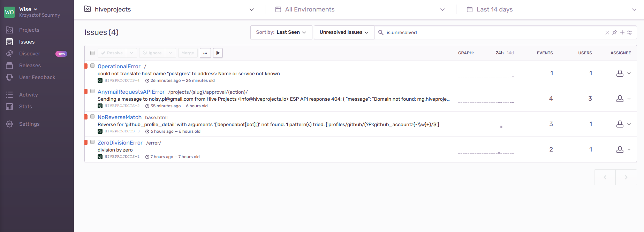
Task: Open Releases in the sidebar
Action: [x=30, y=65]
